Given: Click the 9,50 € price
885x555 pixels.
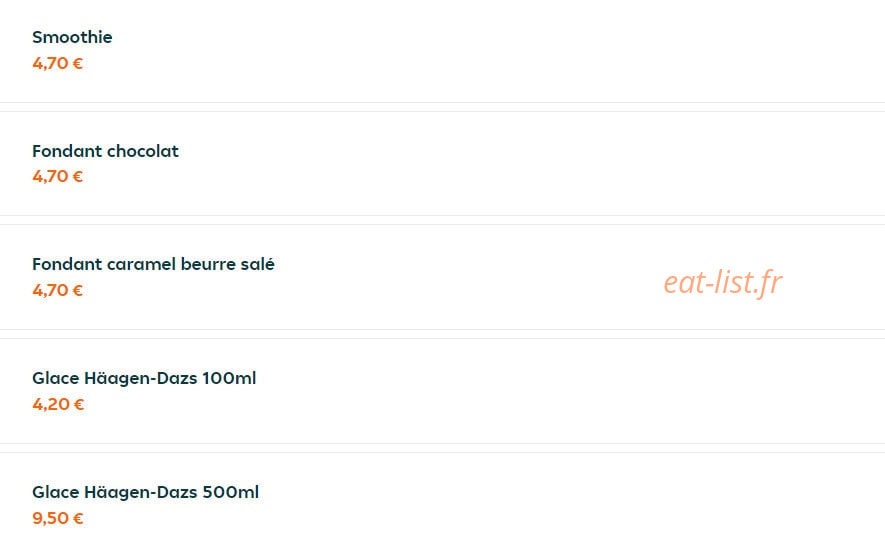Looking at the screenshot, I should (58, 518).
